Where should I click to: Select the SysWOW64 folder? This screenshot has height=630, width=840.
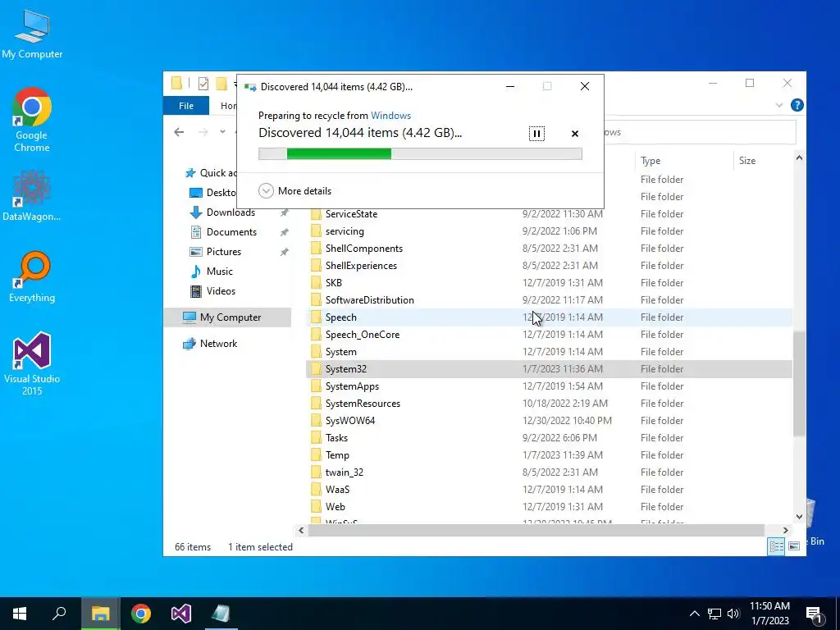pyautogui.click(x=349, y=421)
